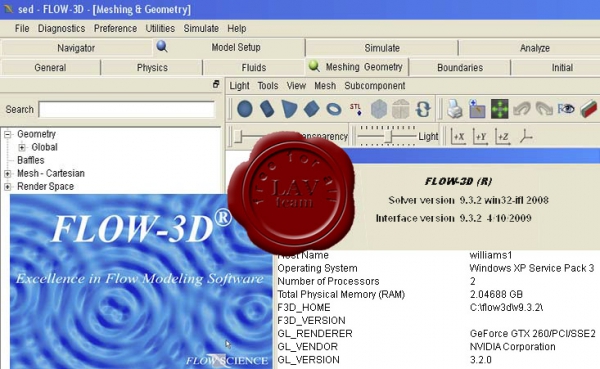Print the current view
This screenshot has width=600, height=369.
click(455, 109)
